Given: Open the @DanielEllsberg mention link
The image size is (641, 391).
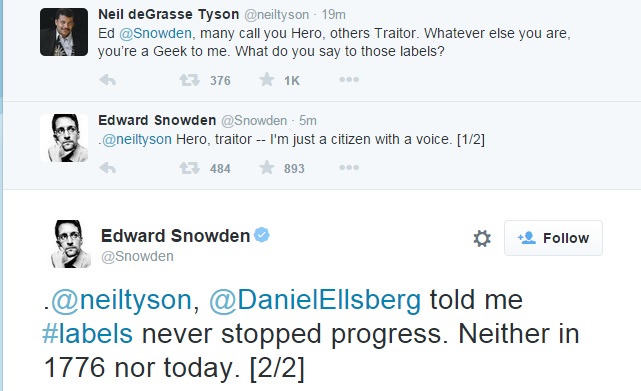Looking at the screenshot, I should tap(315, 300).
